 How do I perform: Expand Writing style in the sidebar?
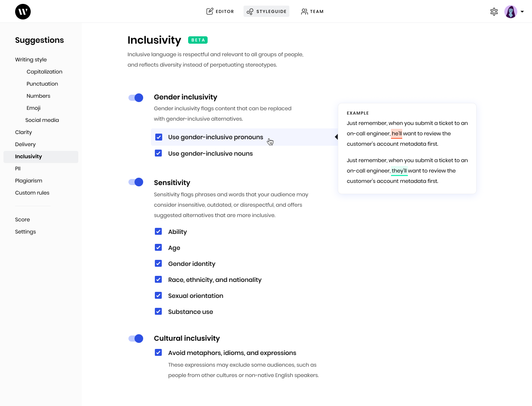[31, 60]
